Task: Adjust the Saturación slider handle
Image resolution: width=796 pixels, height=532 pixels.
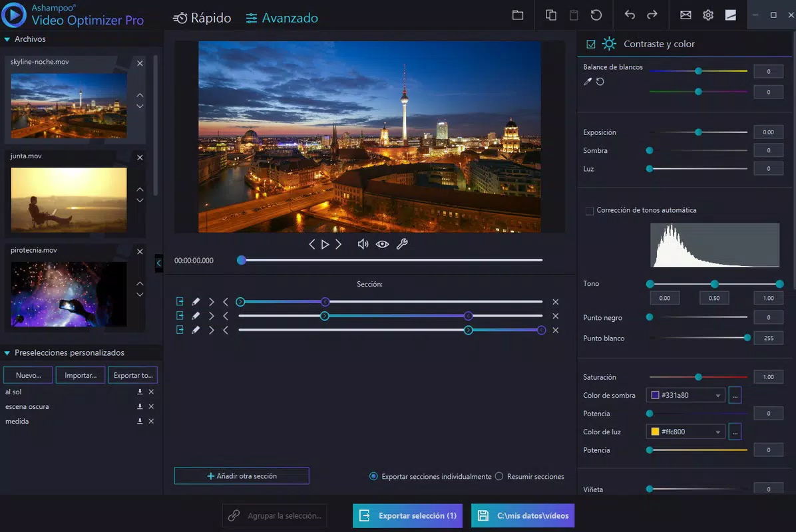Action: (x=699, y=377)
